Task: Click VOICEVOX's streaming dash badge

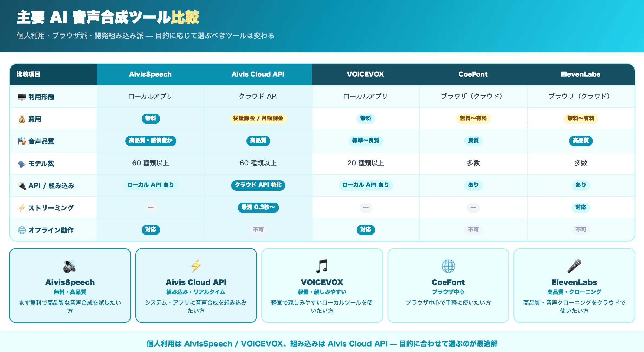Action: [366, 208]
